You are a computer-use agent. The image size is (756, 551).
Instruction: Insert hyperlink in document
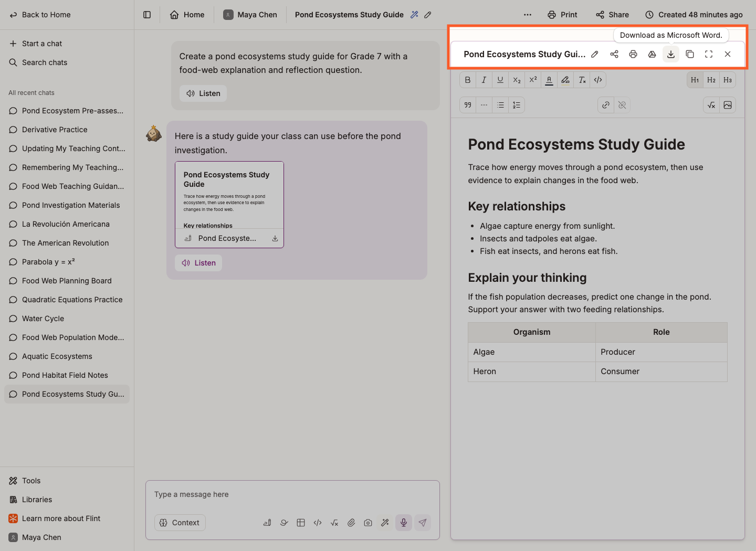[x=606, y=105]
